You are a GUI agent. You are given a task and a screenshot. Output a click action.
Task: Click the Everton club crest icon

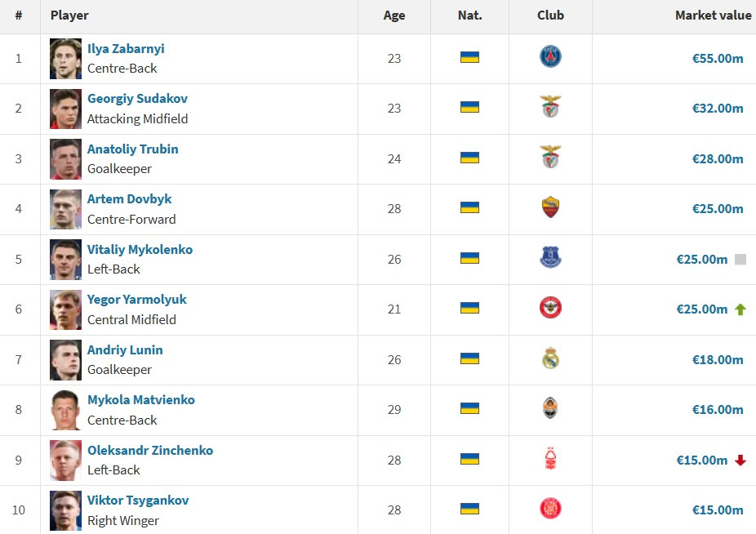[550, 258]
